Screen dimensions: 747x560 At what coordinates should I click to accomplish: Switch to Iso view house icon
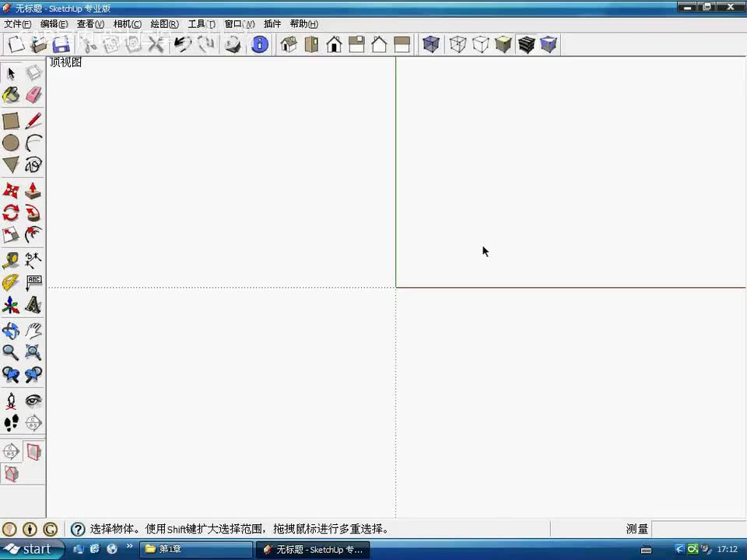pos(289,44)
